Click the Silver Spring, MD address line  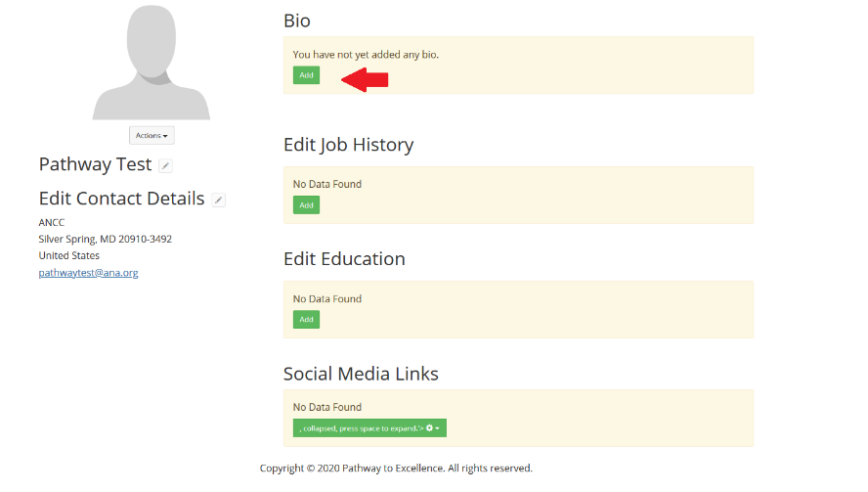coord(105,239)
